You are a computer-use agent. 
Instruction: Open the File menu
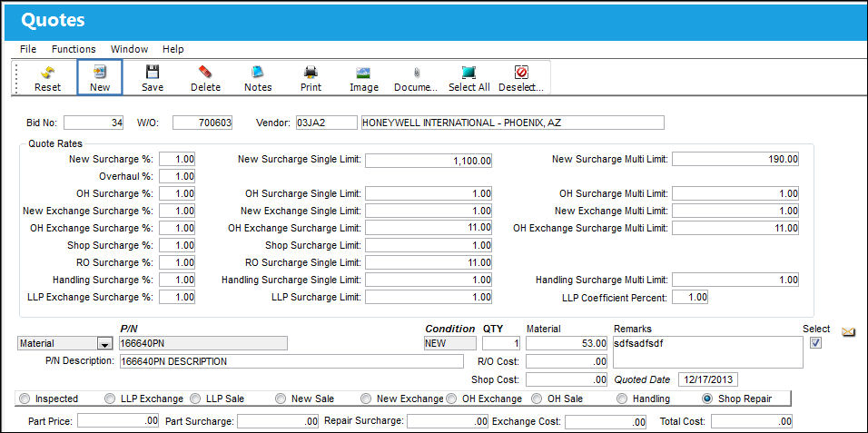click(x=28, y=49)
